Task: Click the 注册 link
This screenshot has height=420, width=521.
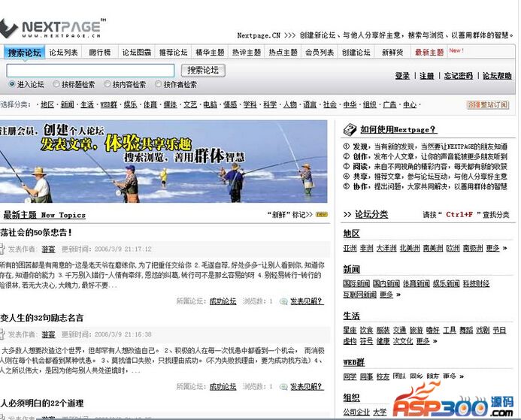Action: click(426, 76)
